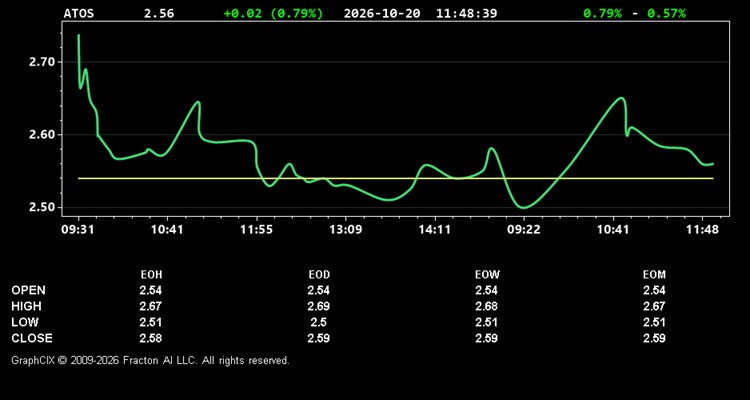
Task: Select the EOW HIGH value 2.68
Action: (x=486, y=306)
